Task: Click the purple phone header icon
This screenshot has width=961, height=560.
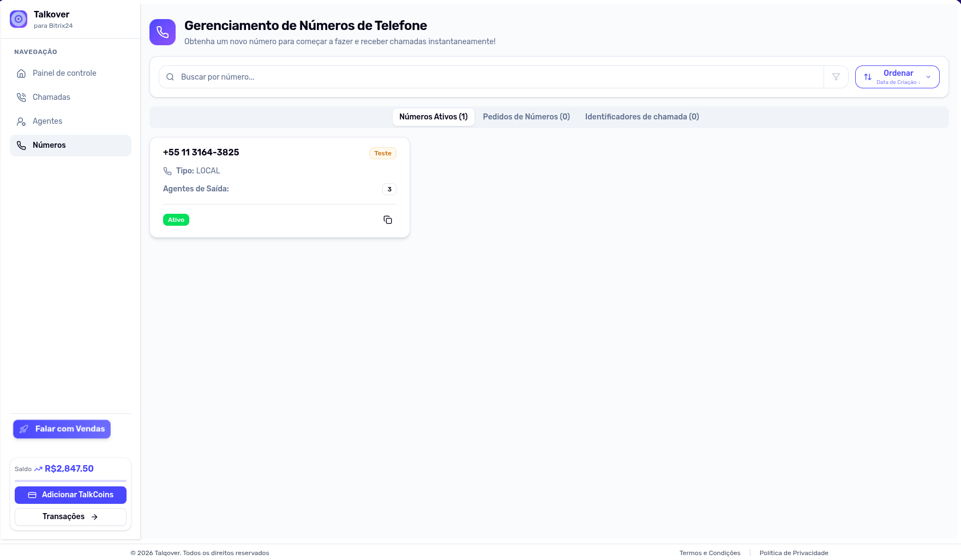Action: 163,32
